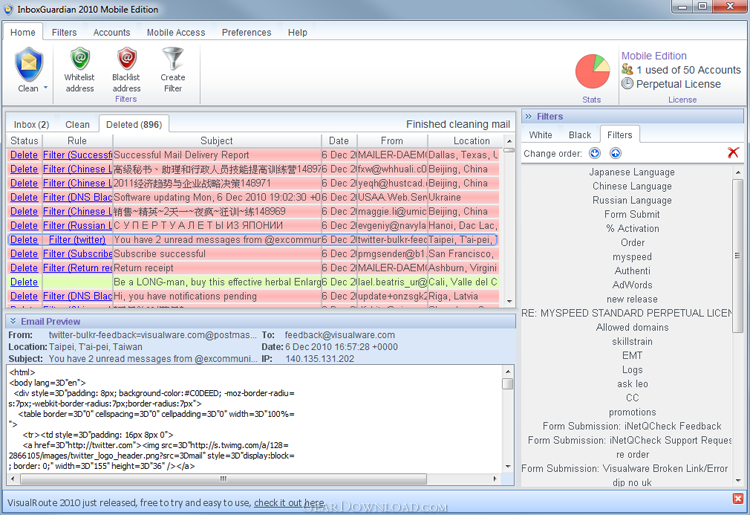Open the Stats pie chart
The height and width of the screenshot is (515, 750).
click(592, 71)
